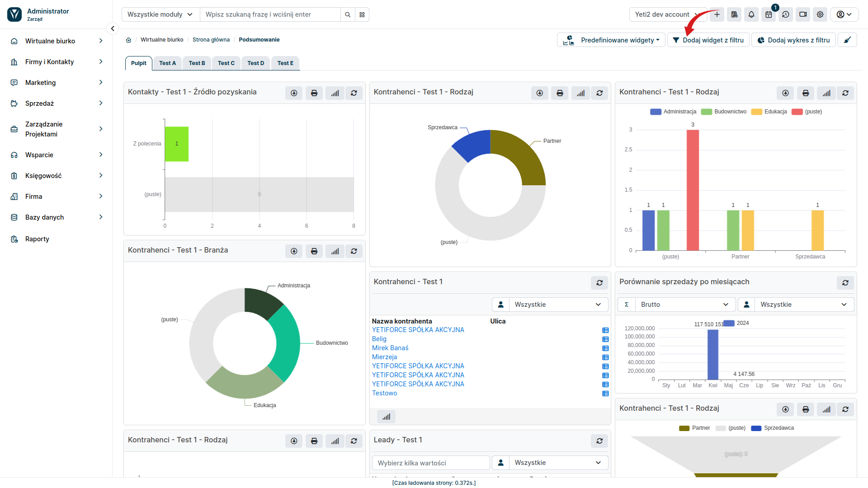Click the plus quick-create icon in header
The width and height of the screenshot is (868, 488).
[717, 14]
